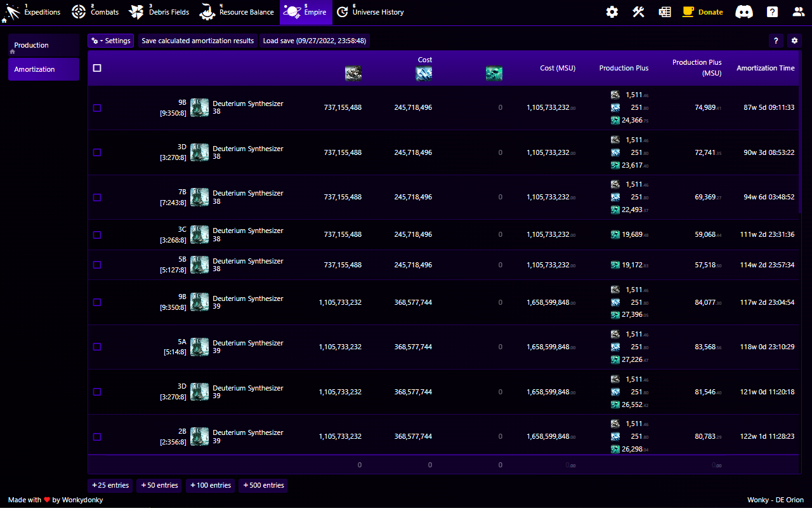Toggle the select-all checkbox in table header
812x508 pixels.
coord(97,68)
